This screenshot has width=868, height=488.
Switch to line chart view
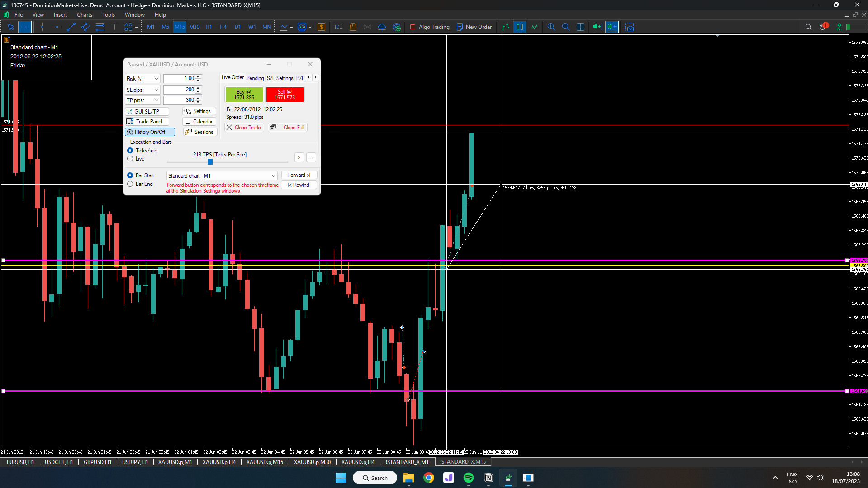tap(534, 27)
